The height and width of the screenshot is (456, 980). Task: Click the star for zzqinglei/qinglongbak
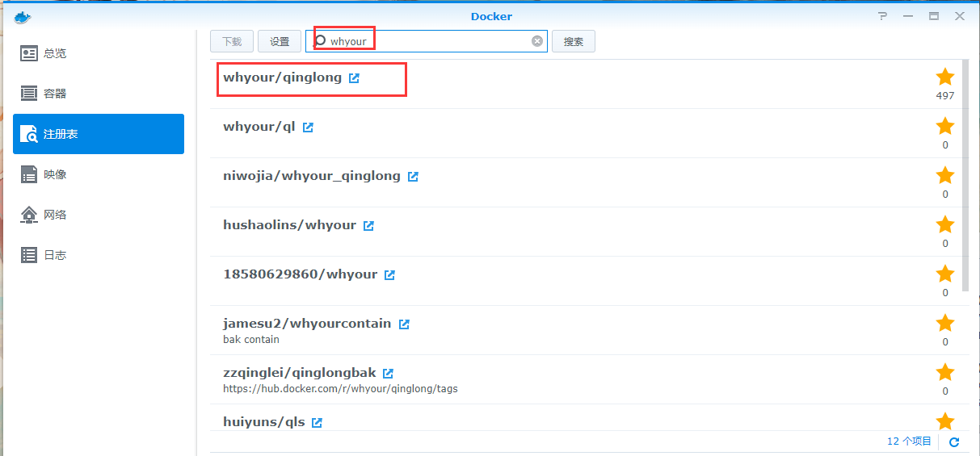(x=945, y=373)
